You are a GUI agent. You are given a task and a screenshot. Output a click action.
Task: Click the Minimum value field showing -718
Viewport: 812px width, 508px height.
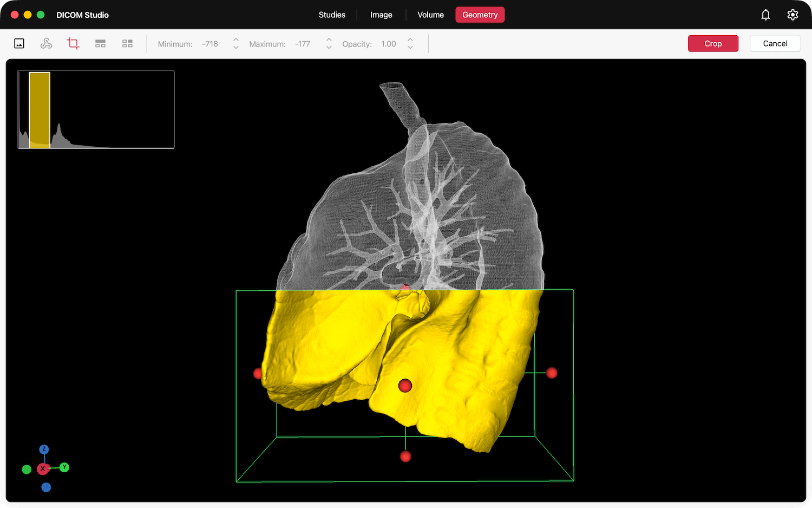(x=210, y=44)
